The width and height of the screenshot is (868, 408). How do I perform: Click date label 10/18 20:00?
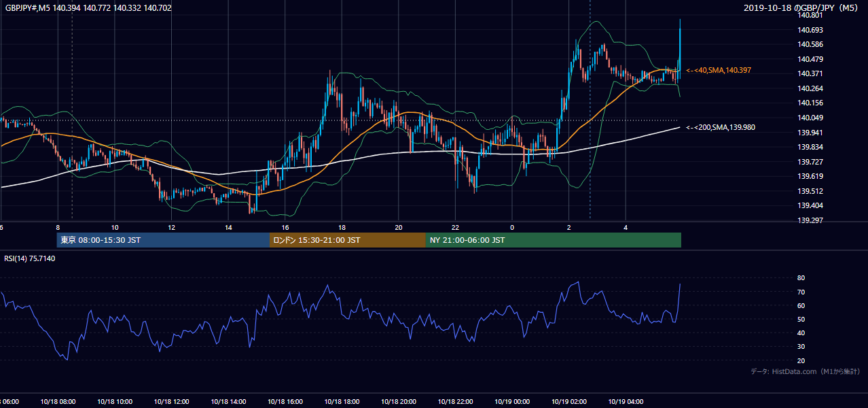(399, 402)
